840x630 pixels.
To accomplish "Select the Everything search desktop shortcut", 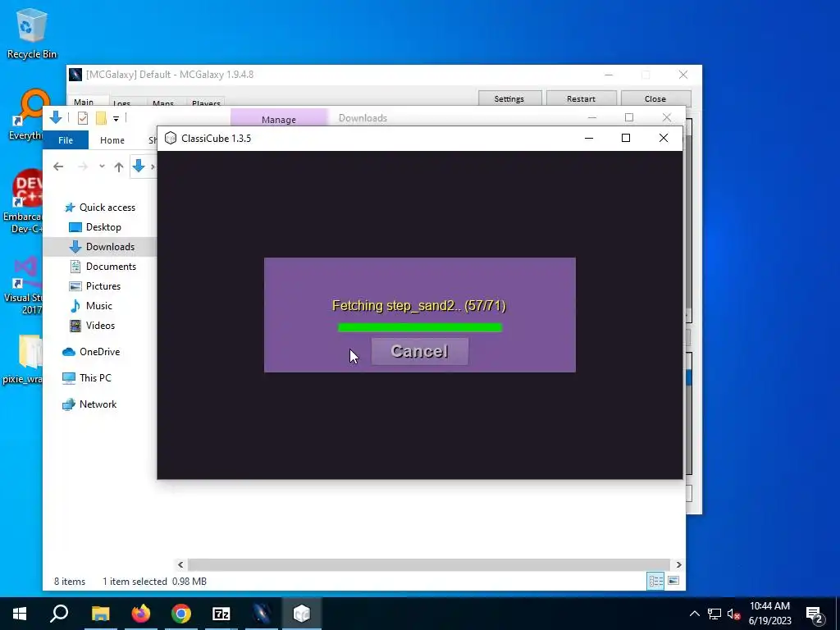I will tap(25, 115).
